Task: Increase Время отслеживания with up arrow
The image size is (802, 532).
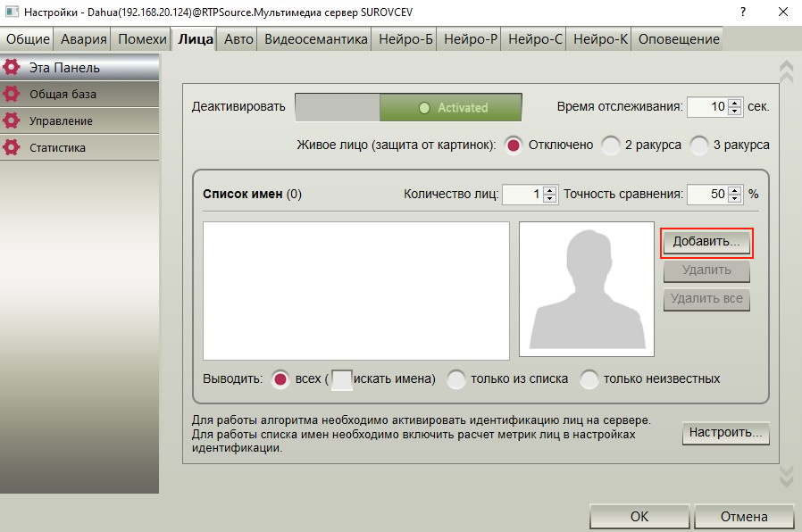Action: (735, 103)
